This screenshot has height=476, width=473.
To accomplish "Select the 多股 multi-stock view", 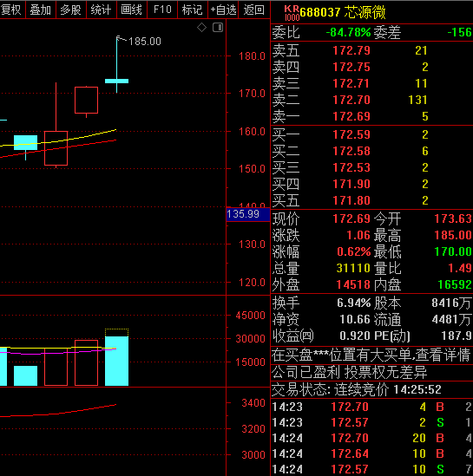I will point(71,10).
